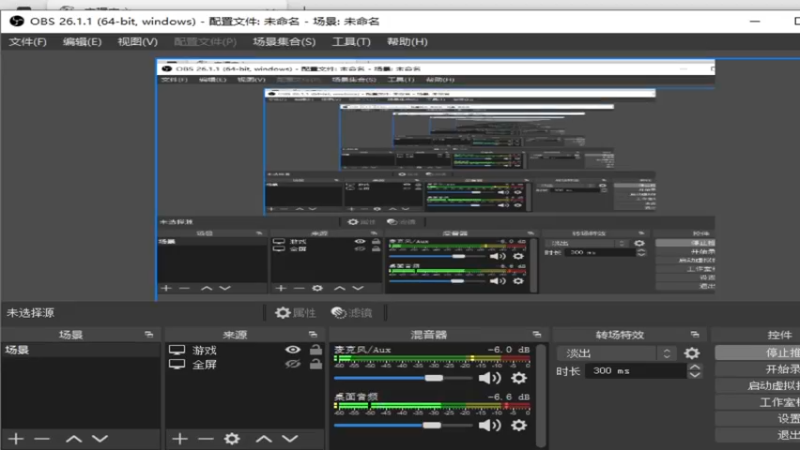Click display icon of 全屏 source
Viewport: 800px width, 450px height.
[x=177, y=364]
